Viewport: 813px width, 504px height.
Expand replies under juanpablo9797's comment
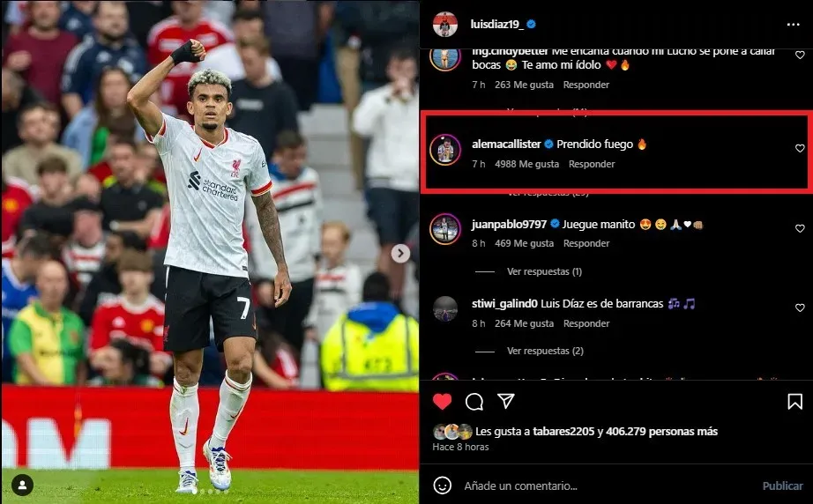pyautogui.click(x=544, y=271)
